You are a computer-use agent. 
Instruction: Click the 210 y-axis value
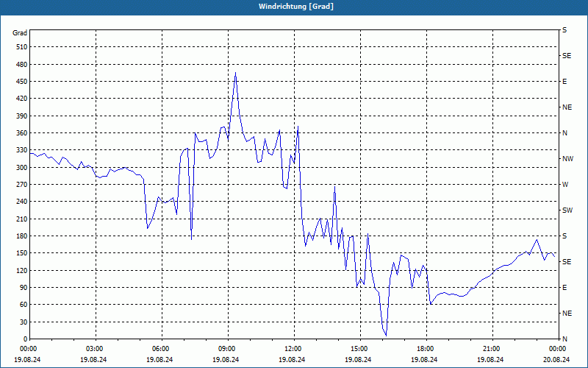coord(22,219)
